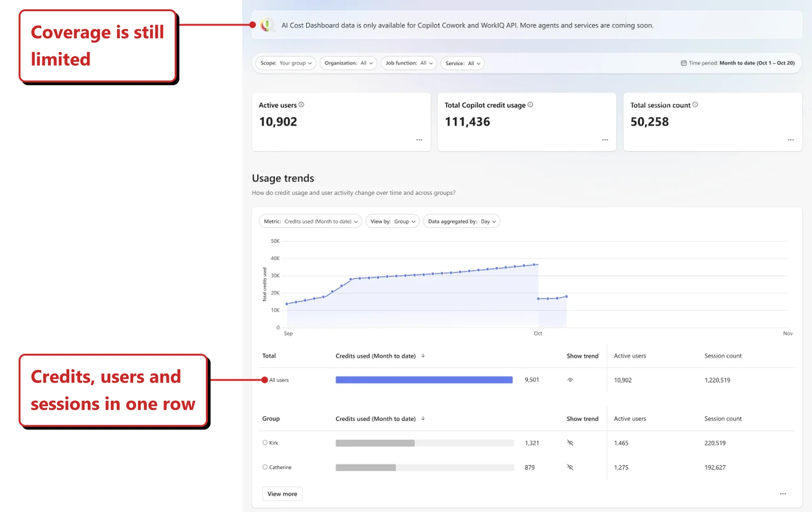
Task: Sort Group table by Credits used arrow
Action: click(x=423, y=418)
